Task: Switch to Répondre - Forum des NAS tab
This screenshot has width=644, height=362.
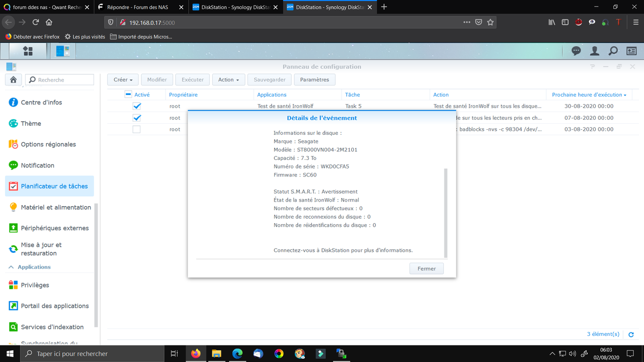Action: coord(140,7)
